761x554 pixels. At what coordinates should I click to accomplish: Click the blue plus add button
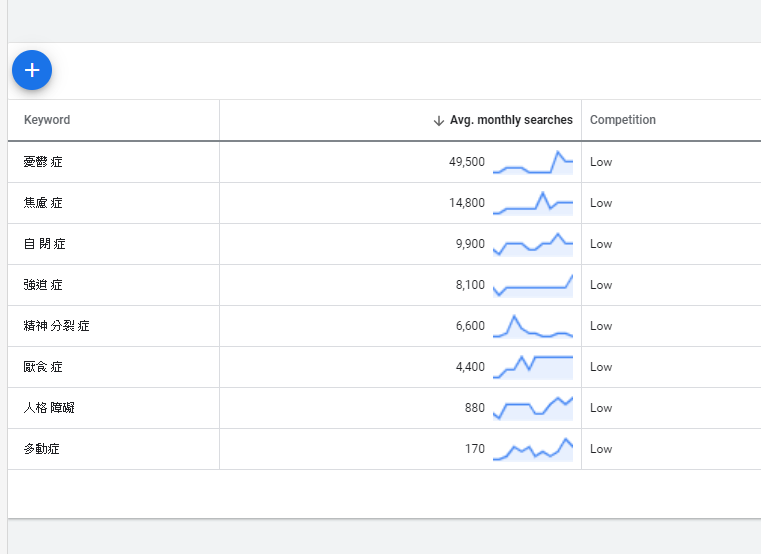pos(32,70)
